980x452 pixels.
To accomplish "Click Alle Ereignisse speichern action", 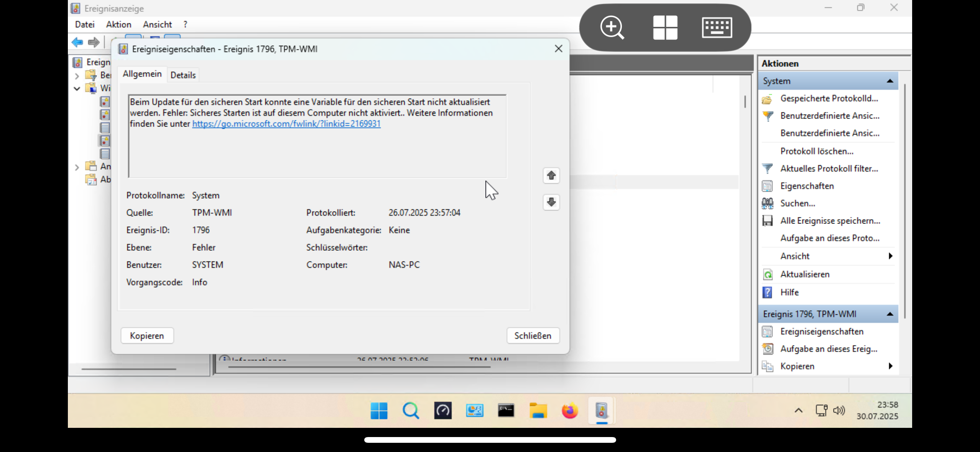I will pyautogui.click(x=830, y=221).
